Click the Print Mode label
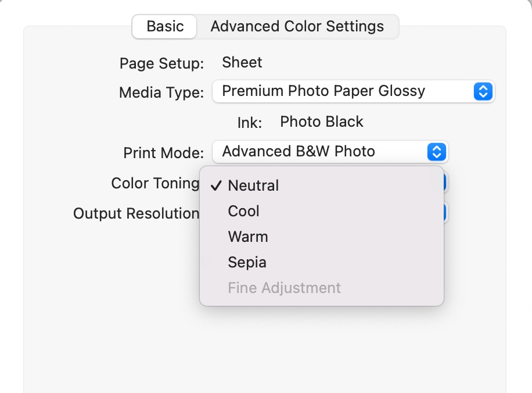Image resolution: width=532 pixels, height=393 pixels. 163,153
